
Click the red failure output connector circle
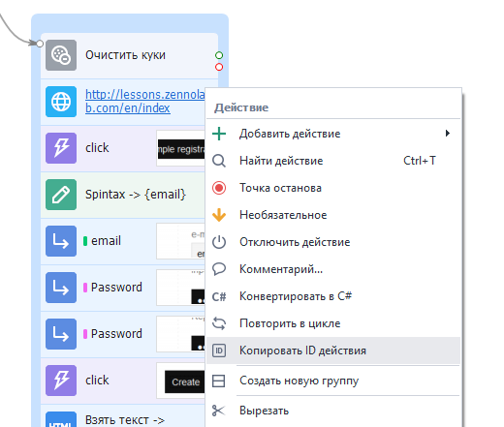click(219, 67)
